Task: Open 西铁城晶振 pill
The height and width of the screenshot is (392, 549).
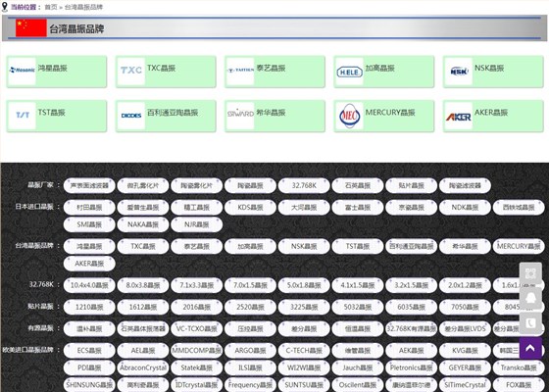Action: pyautogui.click(x=519, y=207)
